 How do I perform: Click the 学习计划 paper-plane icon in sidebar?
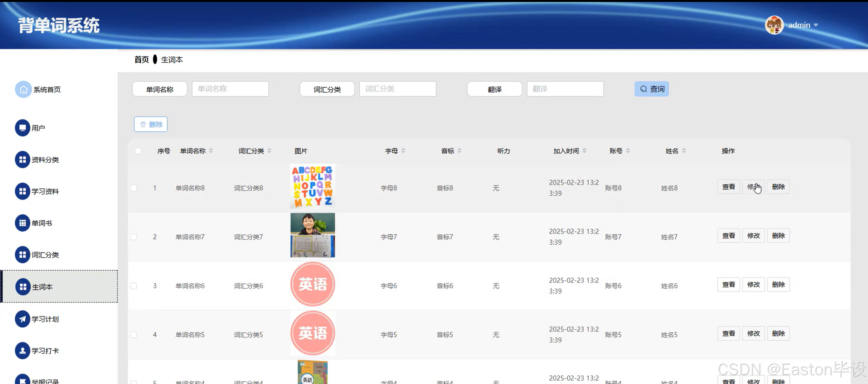pos(23,319)
